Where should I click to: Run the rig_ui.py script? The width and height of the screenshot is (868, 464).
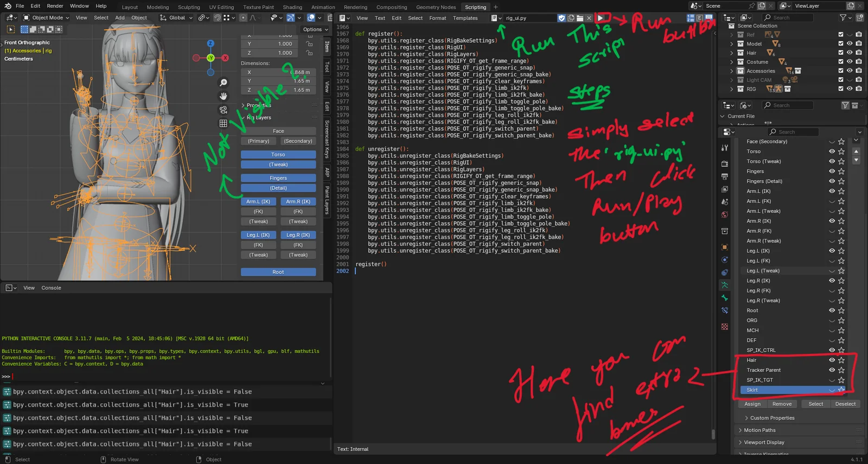point(600,18)
